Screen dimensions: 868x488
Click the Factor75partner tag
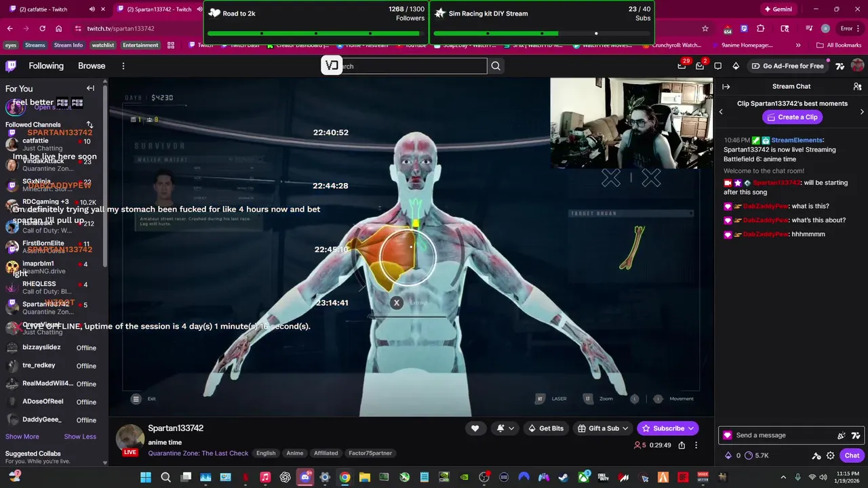pos(370,453)
